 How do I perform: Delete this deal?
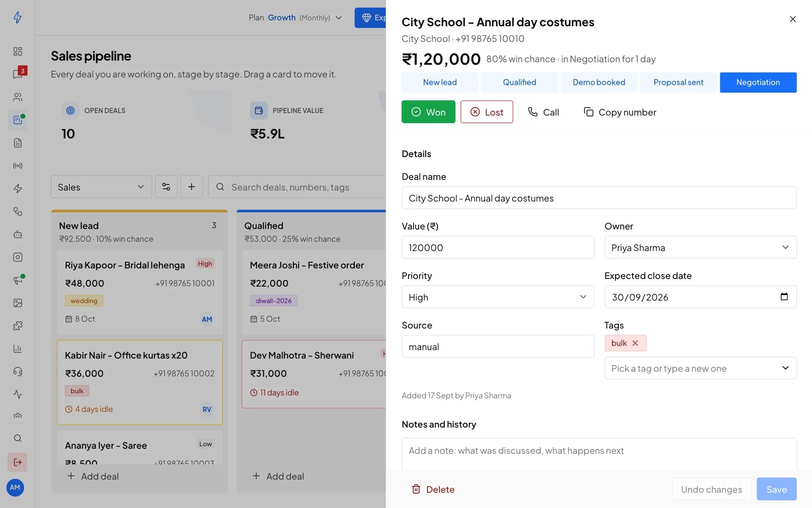[x=433, y=489]
